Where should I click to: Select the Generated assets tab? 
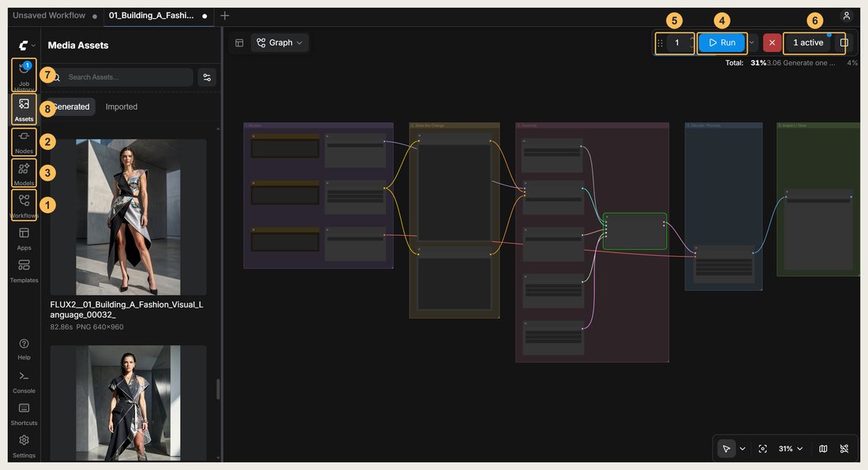pyautogui.click(x=71, y=106)
